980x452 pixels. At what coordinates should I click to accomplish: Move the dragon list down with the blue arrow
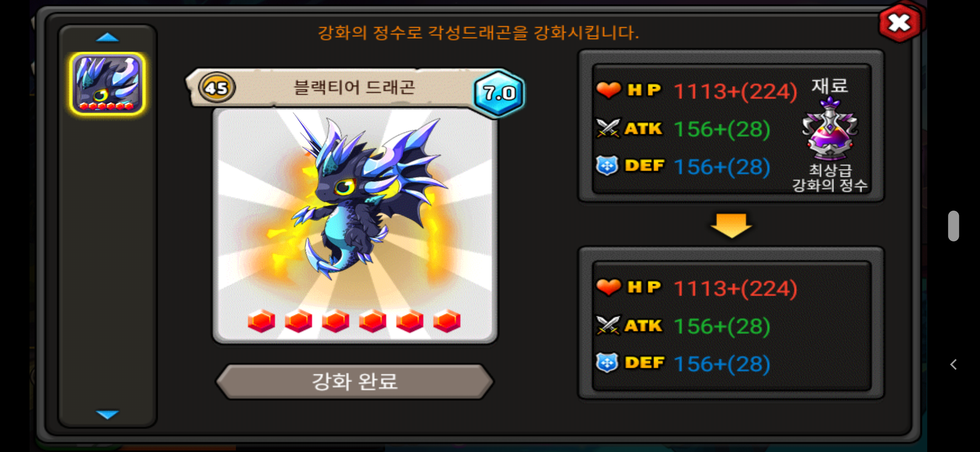pyautogui.click(x=108, y=414)
